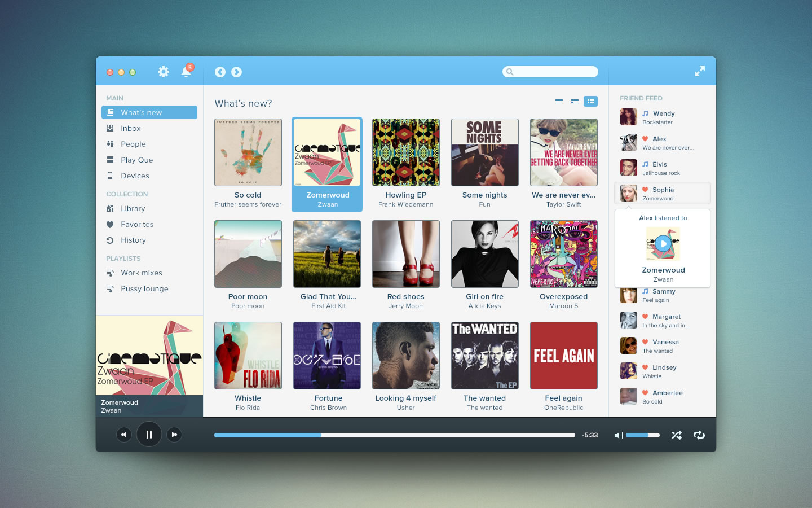Switch to detailed list view icon
Image resolution: width=812 pixels, height=508 pixels.
(x=575, y=102)
